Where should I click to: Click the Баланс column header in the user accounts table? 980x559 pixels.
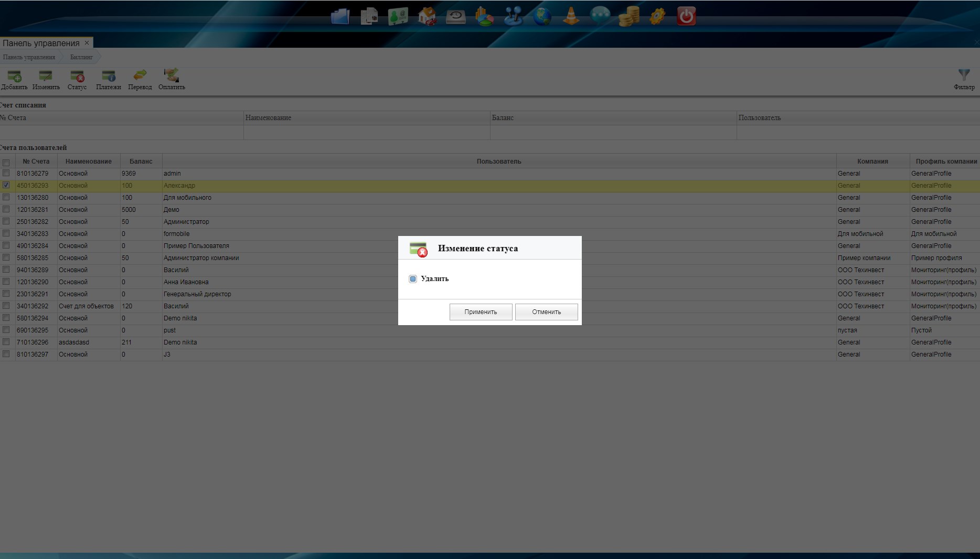pos(141,162)
